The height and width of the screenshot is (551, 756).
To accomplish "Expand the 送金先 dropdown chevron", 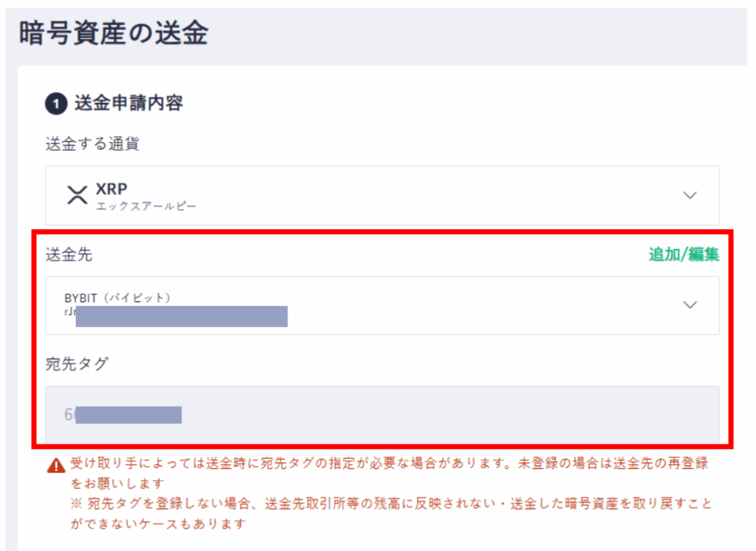I will 690,305.
